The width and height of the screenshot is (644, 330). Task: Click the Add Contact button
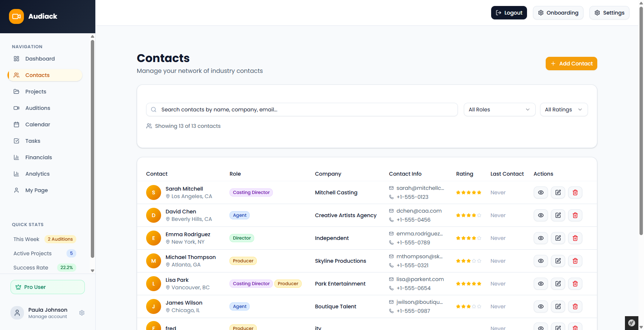tap(571, 64)
